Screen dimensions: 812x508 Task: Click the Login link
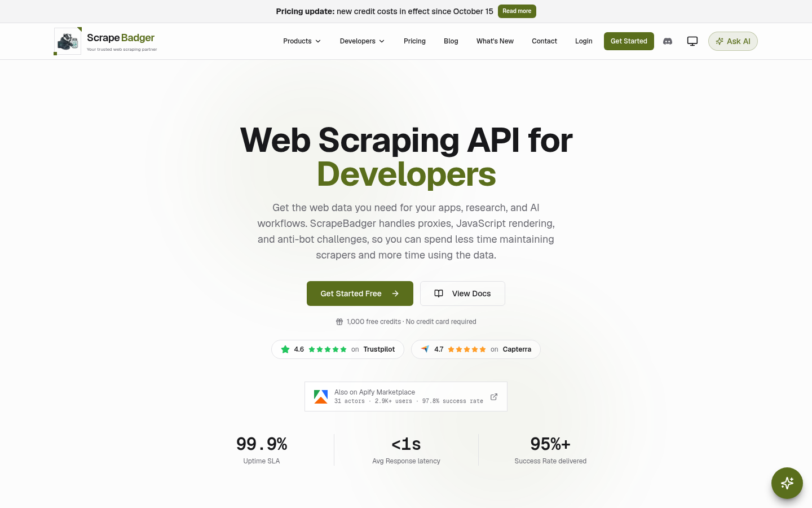click(x=584, y=41)
